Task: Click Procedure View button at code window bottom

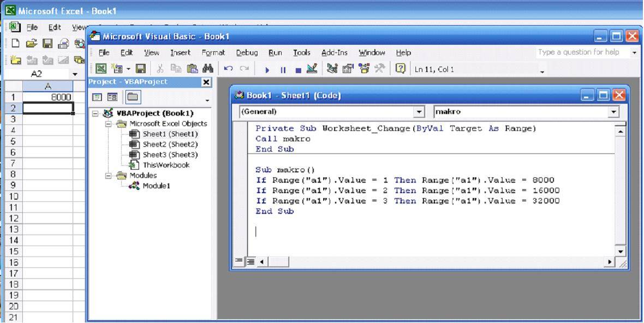Action: click(x=238, y=261)
